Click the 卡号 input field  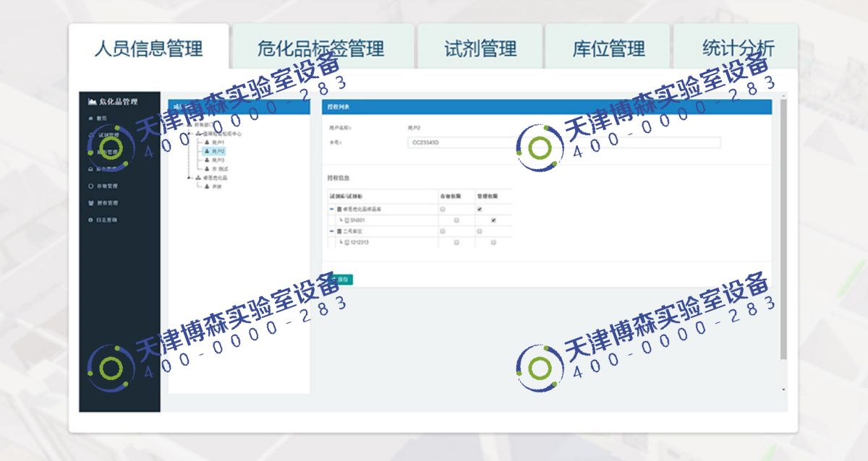(564, 142)
